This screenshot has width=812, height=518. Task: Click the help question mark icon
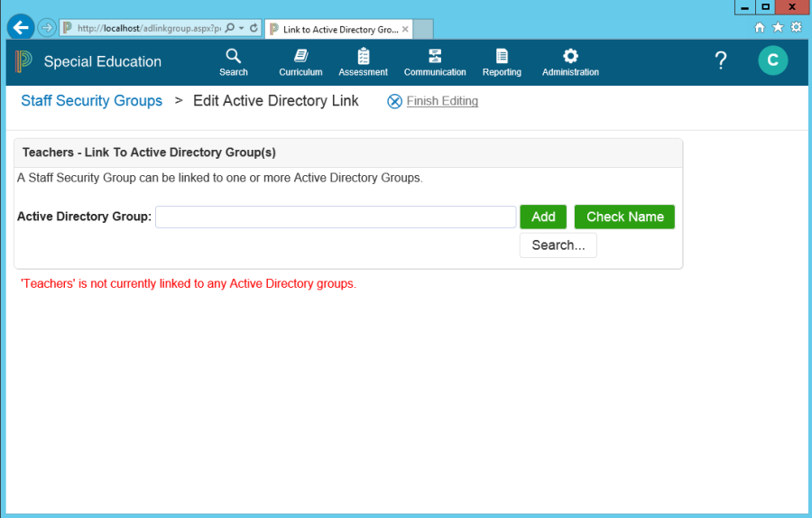[x=721, y=61]
